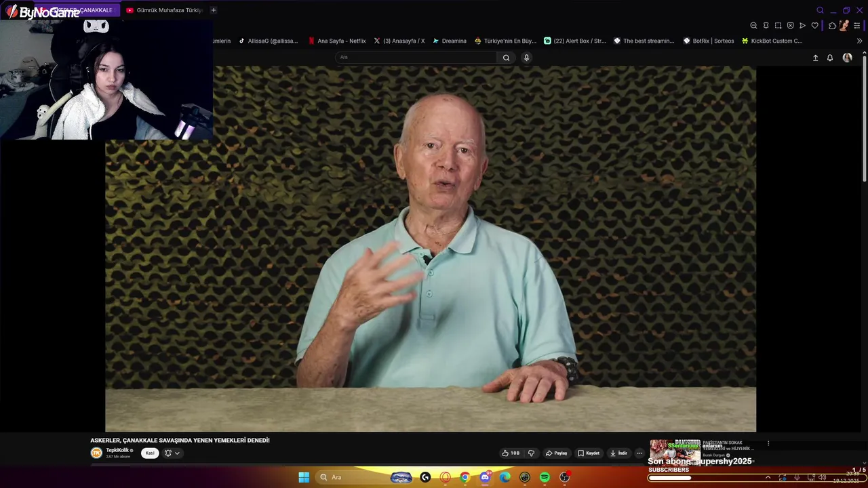
Task: Click the İndir download button
Action: pos(618,453)
